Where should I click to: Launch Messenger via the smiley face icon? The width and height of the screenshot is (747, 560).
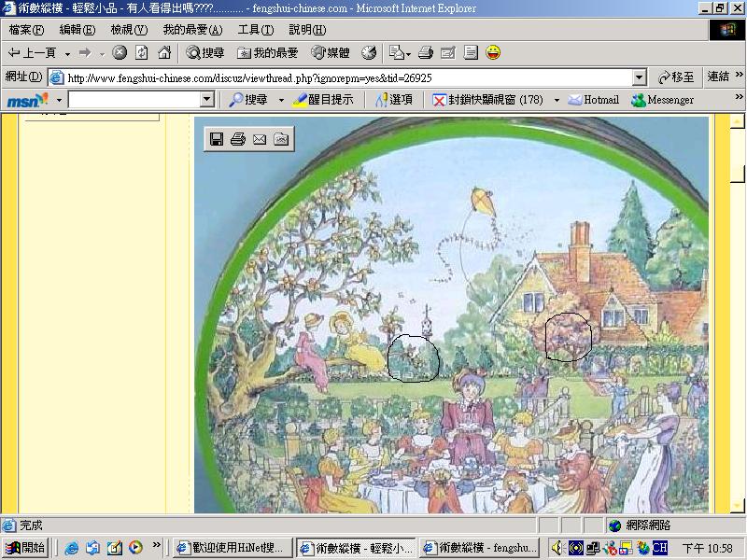pos(493,52)
